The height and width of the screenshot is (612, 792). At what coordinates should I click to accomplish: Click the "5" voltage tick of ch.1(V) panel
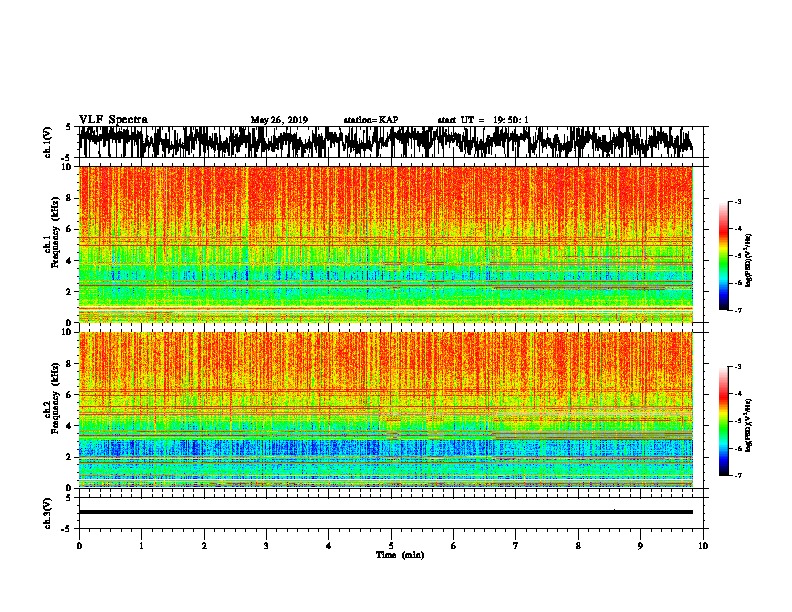68,127
